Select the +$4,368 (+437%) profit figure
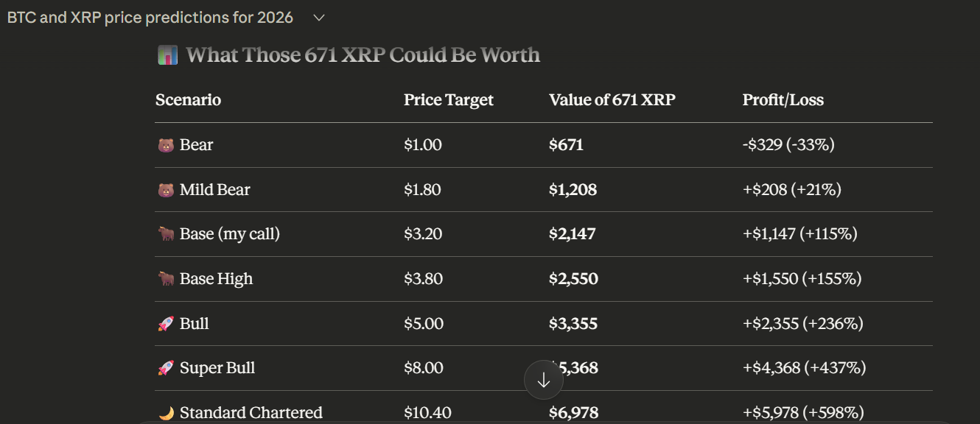 click(x=803, y=367)
